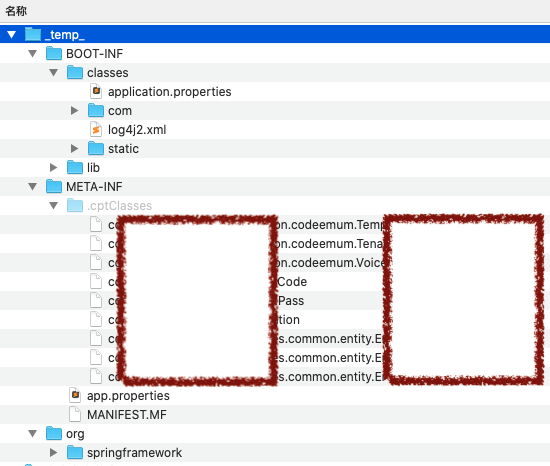Viewport: 550px width, 466px height.
Task: Select the BOOT-INF folder label
Action: pyautogui.click(x=95, y=54)
